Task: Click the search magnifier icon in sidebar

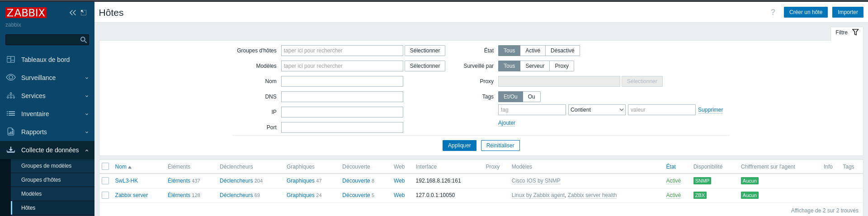Action: click(83, 40)
